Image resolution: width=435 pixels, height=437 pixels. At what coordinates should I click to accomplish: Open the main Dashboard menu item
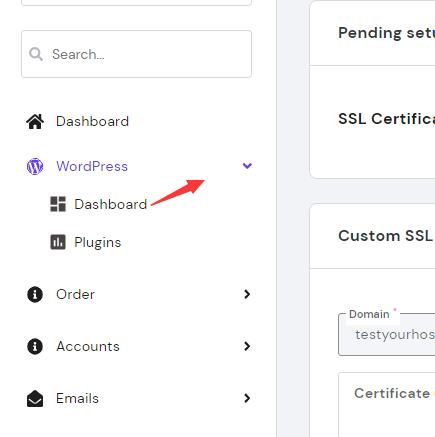click(92, 121)
